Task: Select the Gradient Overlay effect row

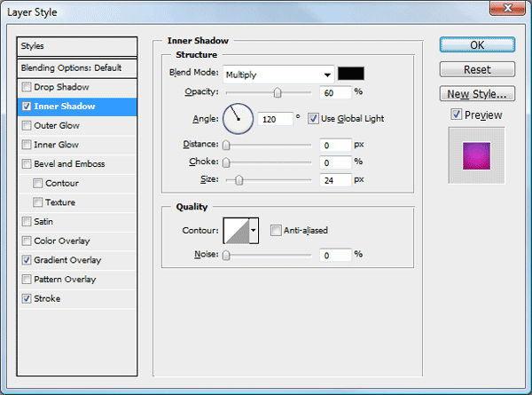Action: 77,260
